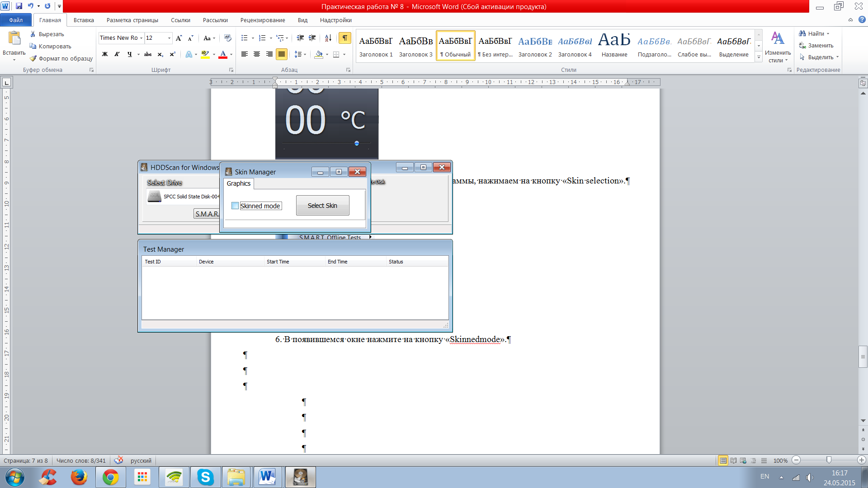Image resolution: width=868 pixels, height=488 pixels.
Task: Switch to HDDScan app in taskbar
Action: [x=300, y=477]
